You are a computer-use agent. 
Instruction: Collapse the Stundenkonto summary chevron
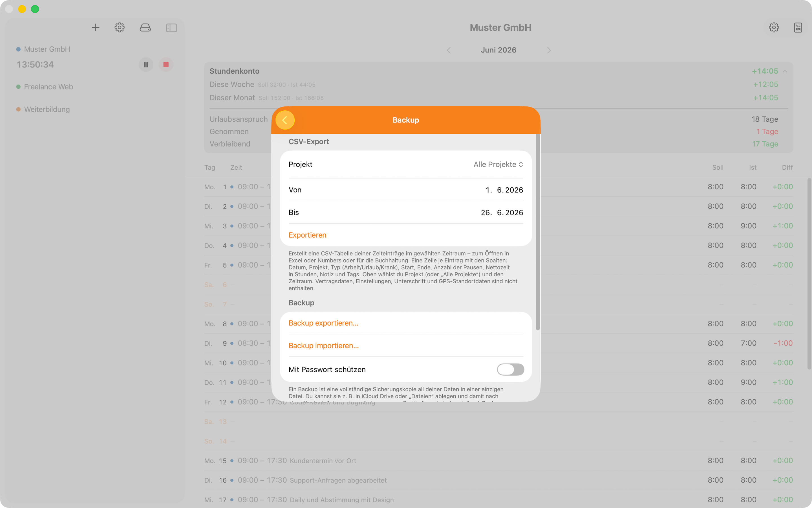[x=785, y=71]
